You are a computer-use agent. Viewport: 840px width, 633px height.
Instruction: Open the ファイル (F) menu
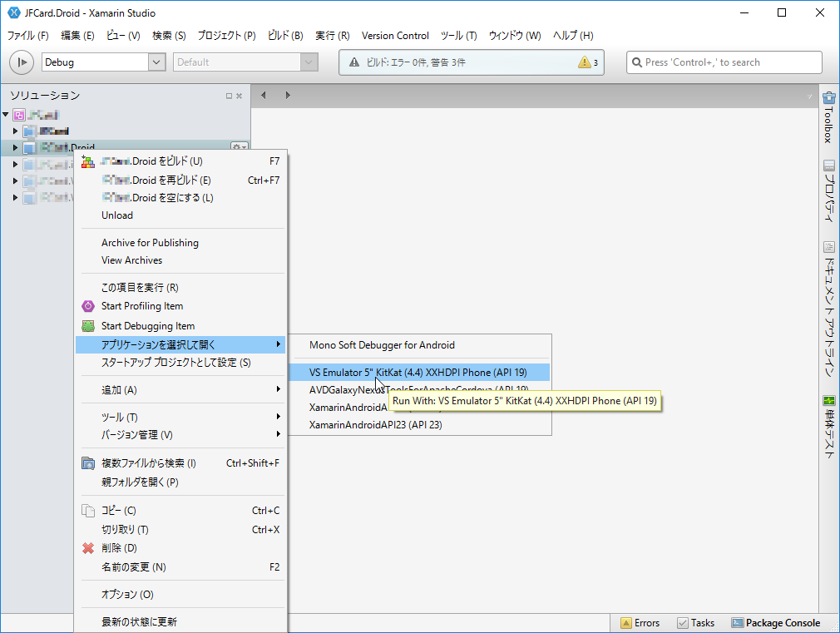[27, 36]
